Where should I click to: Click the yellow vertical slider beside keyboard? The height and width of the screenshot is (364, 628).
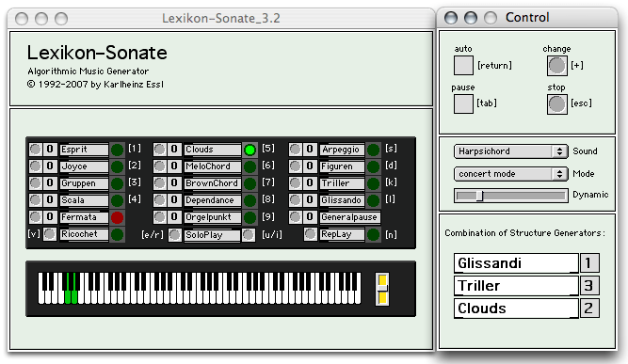tap(382, 289)
